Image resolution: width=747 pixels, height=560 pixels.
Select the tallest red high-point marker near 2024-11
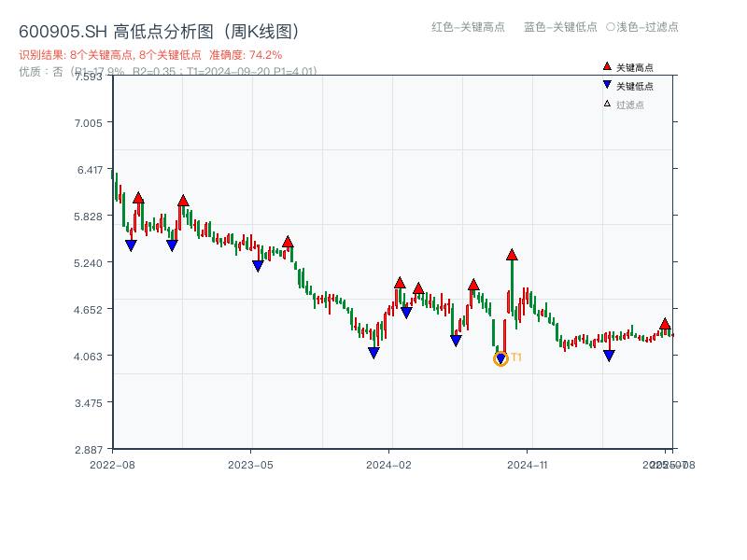[512, 255]
